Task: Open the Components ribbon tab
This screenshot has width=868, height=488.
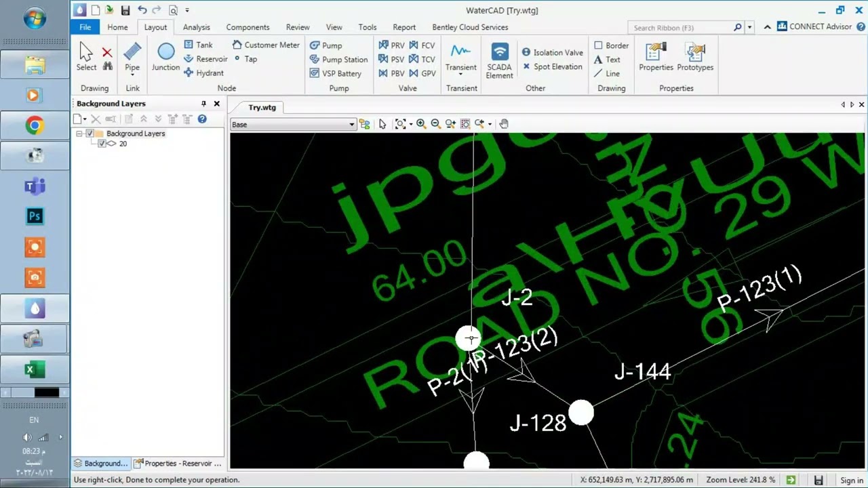Action: [x=248, y=27]
